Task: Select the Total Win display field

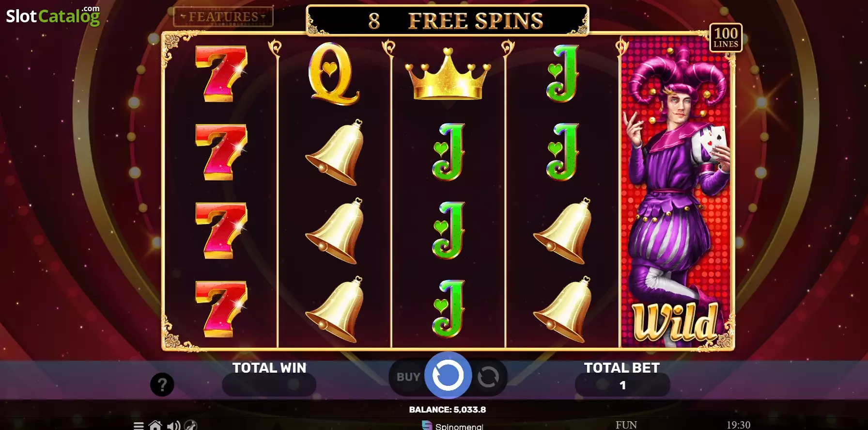Action: 269,385
